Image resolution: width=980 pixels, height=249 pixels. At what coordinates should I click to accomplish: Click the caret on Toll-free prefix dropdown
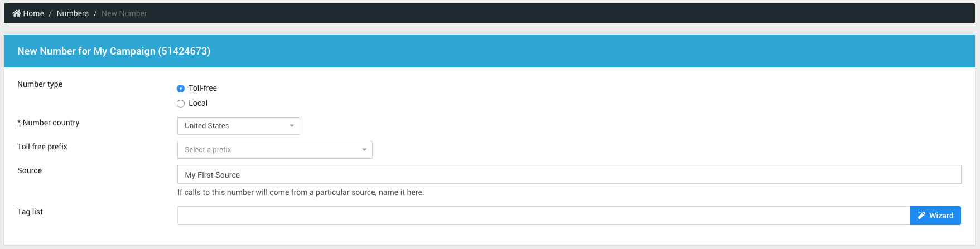point(364,150)
